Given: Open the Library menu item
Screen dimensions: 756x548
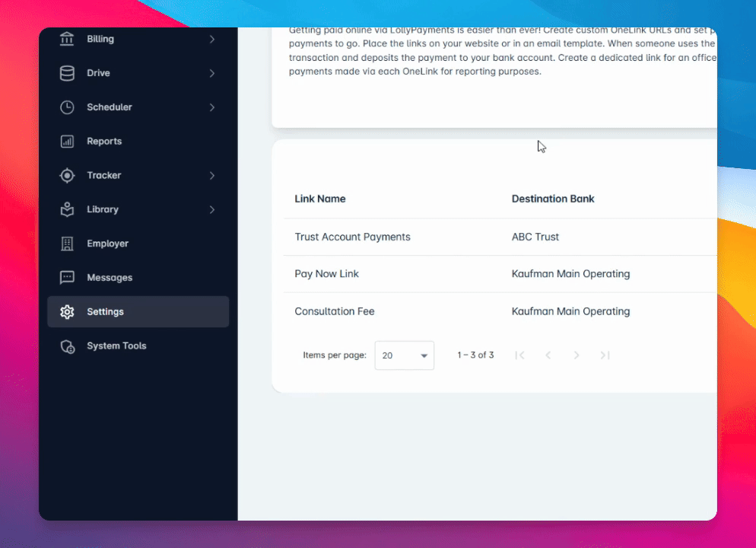Looking at the screenshot, I should click(138, 209).
